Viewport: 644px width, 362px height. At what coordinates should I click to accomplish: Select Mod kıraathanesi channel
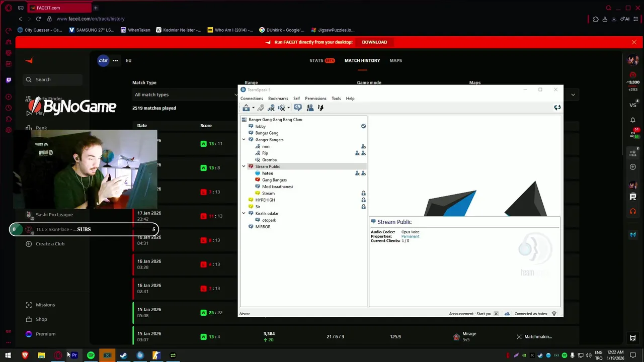(x=277, y=187)
